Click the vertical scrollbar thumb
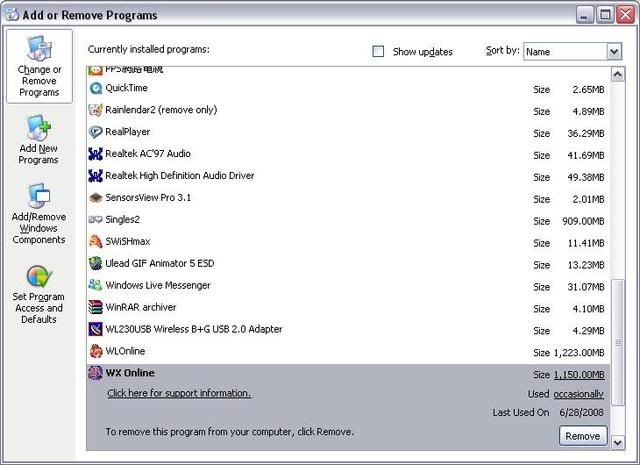The image size is (640, 465). (x=618, y=343)
